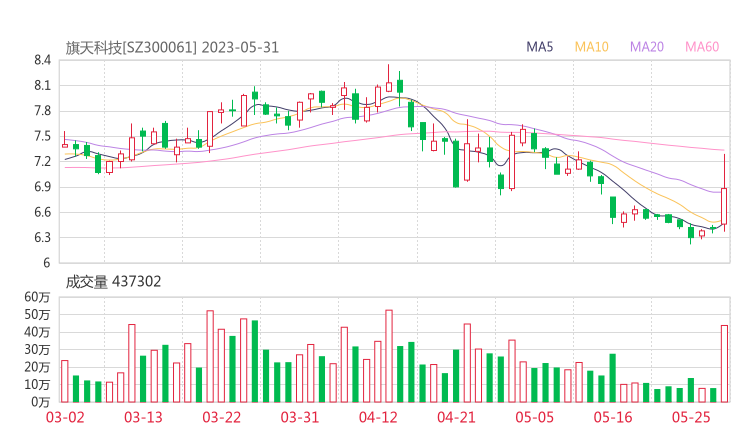This screenshot has height=440, width=740.
Task: Click the 6.6 price axis label
Action: coord(42,212)
